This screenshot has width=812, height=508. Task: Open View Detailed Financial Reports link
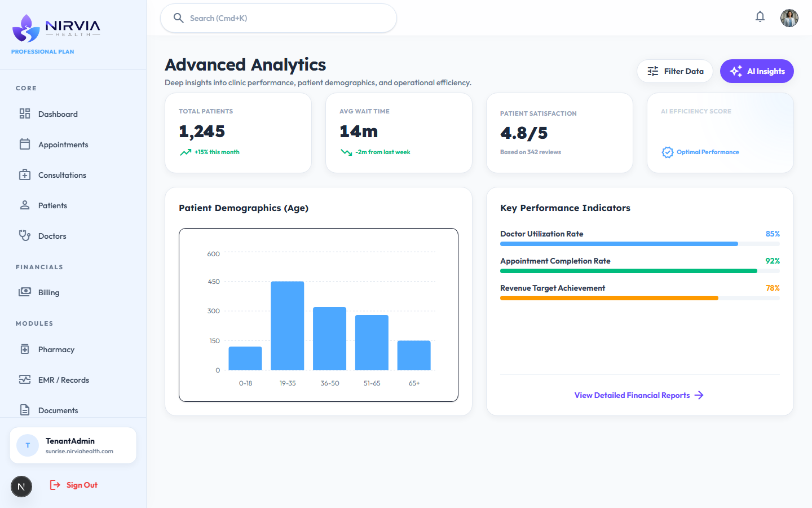click(639, 395)
